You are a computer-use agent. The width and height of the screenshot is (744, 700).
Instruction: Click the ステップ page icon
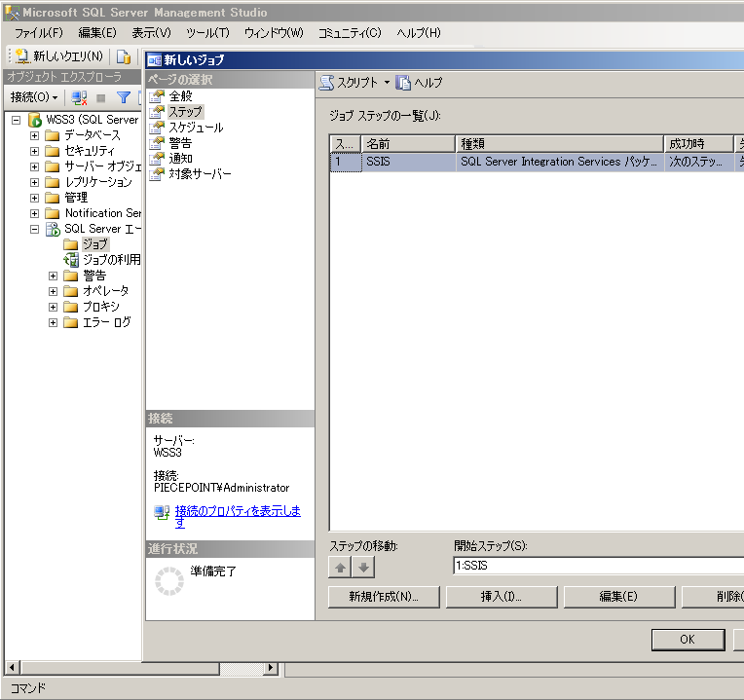click(157, 112)
